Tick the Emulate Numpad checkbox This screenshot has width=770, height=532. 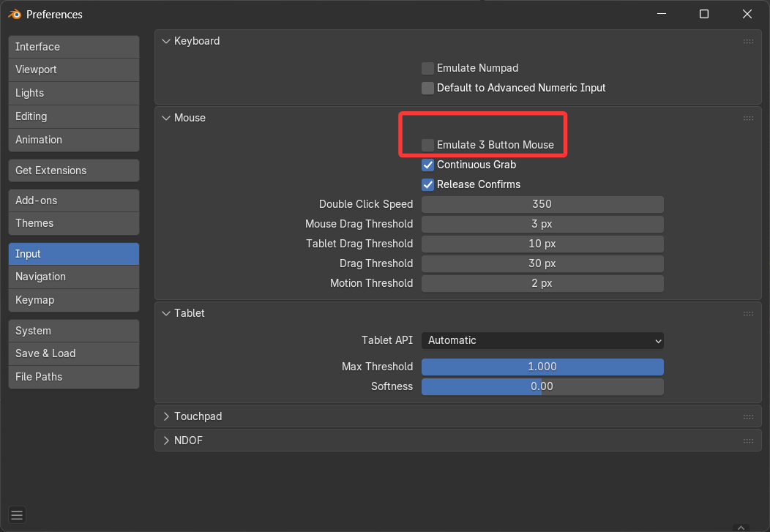(x=428, y=68)
